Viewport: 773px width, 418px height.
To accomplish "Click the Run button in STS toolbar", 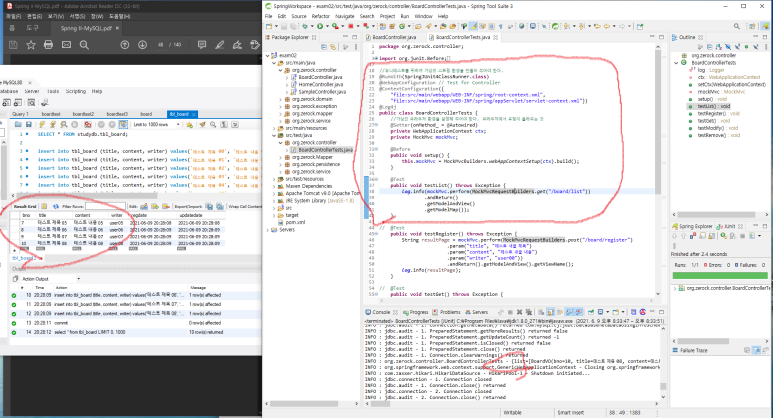I will pos(320,26).
